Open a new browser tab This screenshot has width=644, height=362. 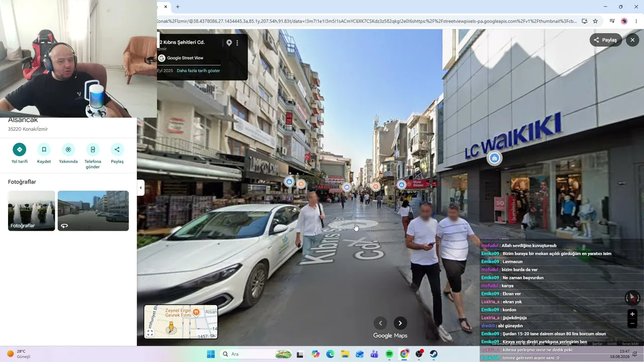(x=178, y=7)
